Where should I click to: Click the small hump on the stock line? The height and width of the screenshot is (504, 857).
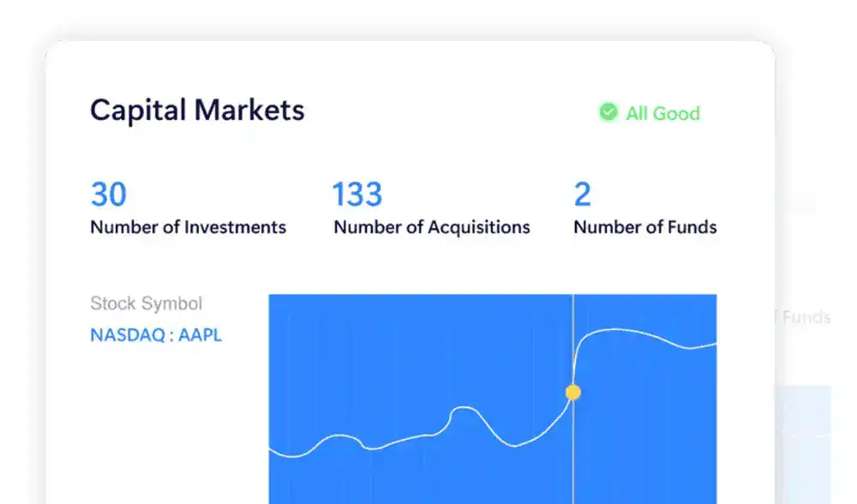tap(463, 410)
